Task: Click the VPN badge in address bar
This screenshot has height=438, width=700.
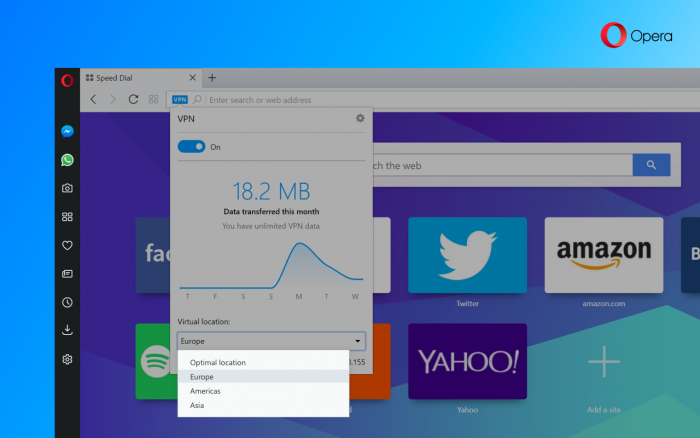Action: click(180, 100)
